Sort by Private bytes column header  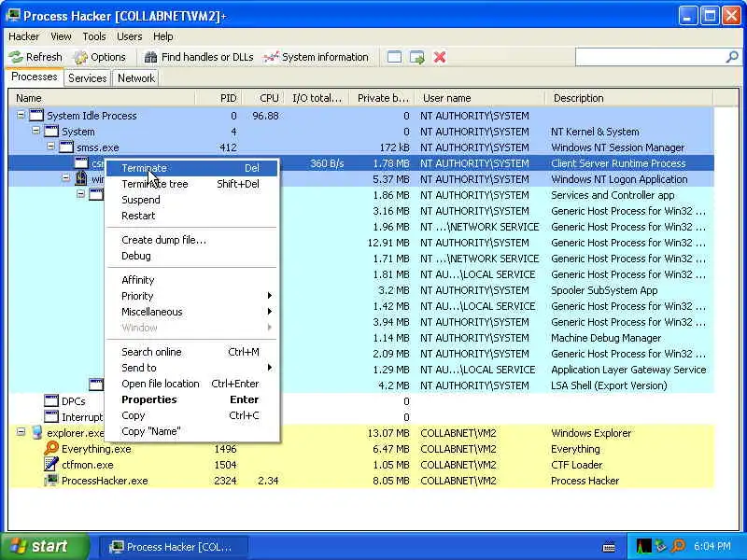coord(382,98)
